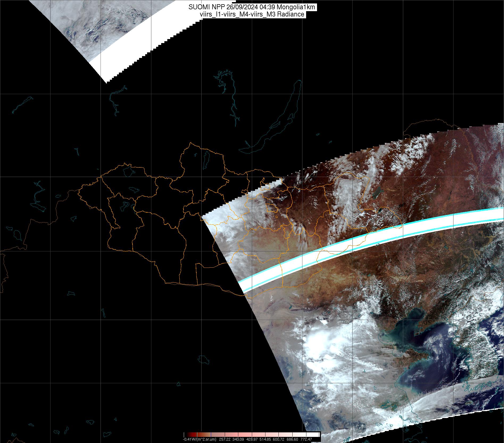This screenshot has width=504, height=443.
Task: Click the subtitle "viirs_I1-viirs_M4-viirs_M3 Radiance"
Action: point(252,14)
